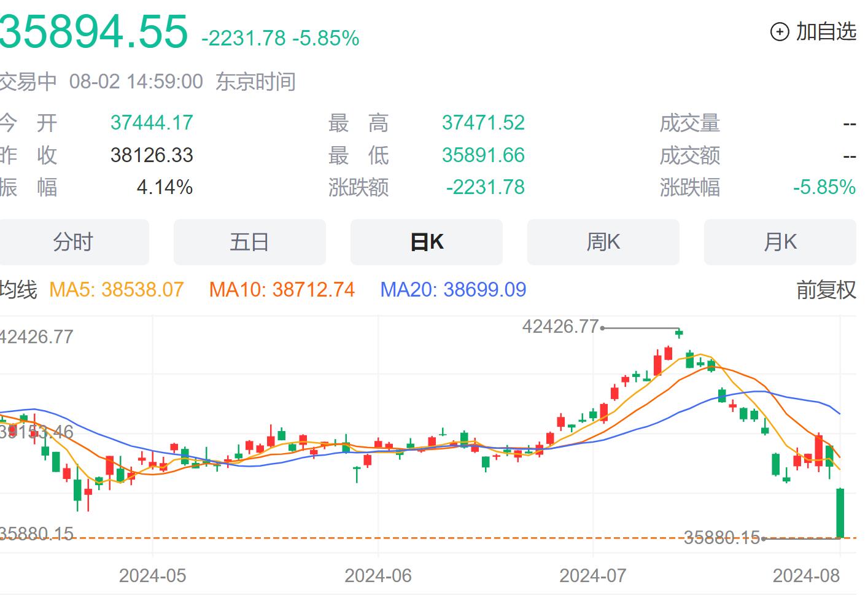The height and width of the screenshot is (595, 868).
Task: Add index to watchlist via 加自选 label
Action: pos(826,31)
